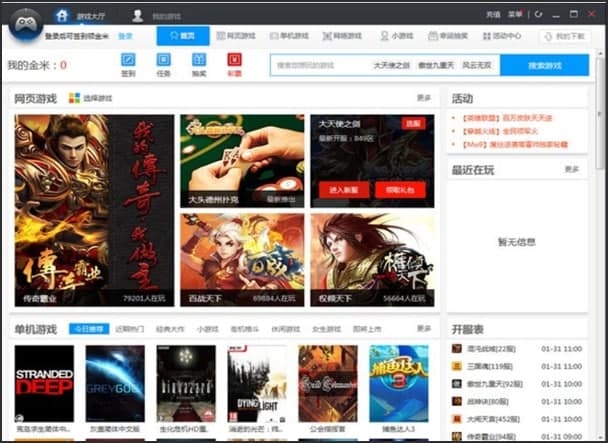Viewport: 608px width, 443px height.
Task: Open the Biohazard HD game cover
Action: point(186,384)
